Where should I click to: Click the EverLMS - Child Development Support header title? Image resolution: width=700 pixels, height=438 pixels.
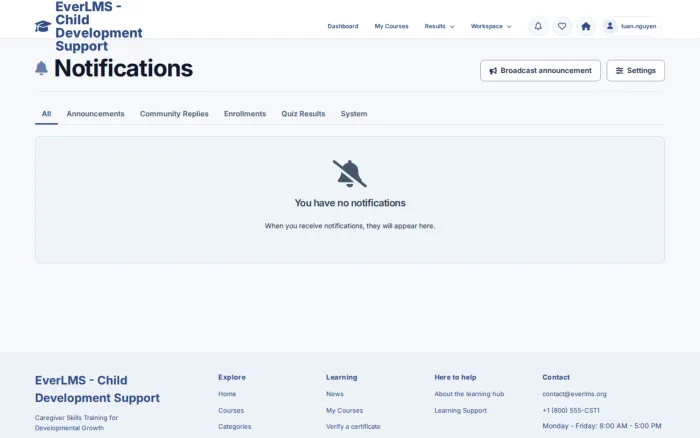click(x=99, y=26)
